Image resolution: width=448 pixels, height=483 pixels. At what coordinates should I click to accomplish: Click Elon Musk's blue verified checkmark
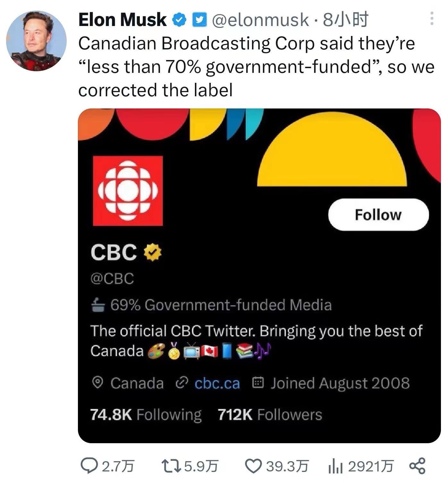[x=178, y=20]
